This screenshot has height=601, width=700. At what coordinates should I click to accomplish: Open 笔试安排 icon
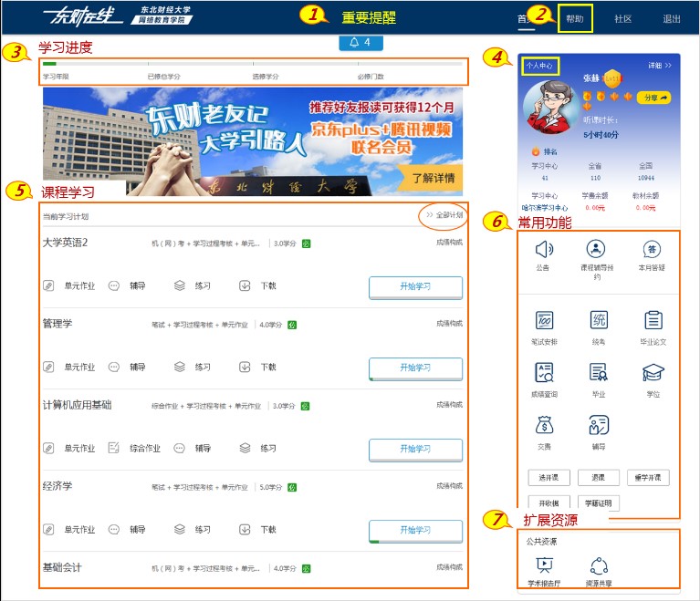click(x=544, y=320)
